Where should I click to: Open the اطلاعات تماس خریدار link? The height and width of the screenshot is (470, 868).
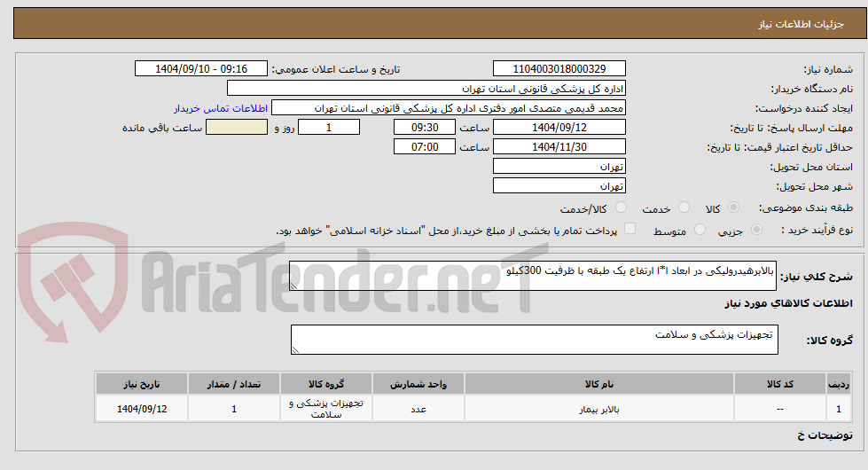(220, 108)
